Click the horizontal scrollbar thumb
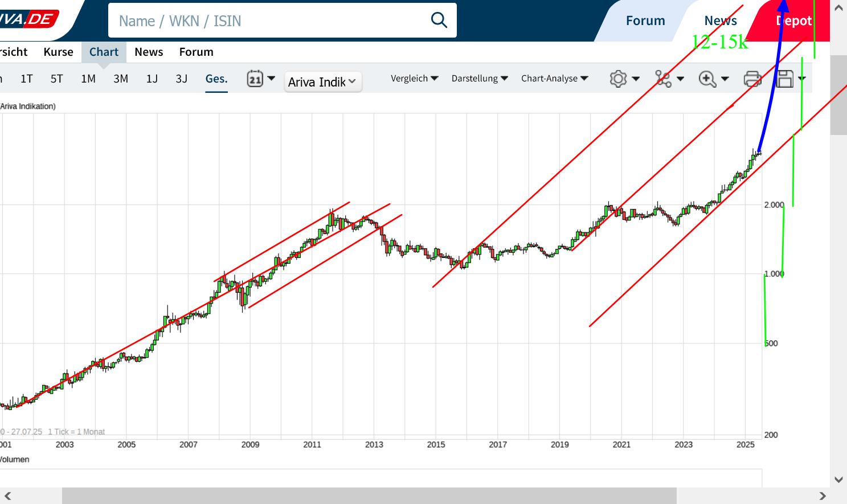The width and height of the screenshot is (847, 504). coord(369,496)
